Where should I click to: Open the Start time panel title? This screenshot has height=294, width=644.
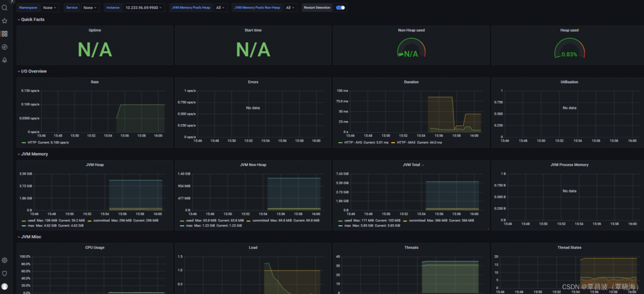(x=253, y=30)
